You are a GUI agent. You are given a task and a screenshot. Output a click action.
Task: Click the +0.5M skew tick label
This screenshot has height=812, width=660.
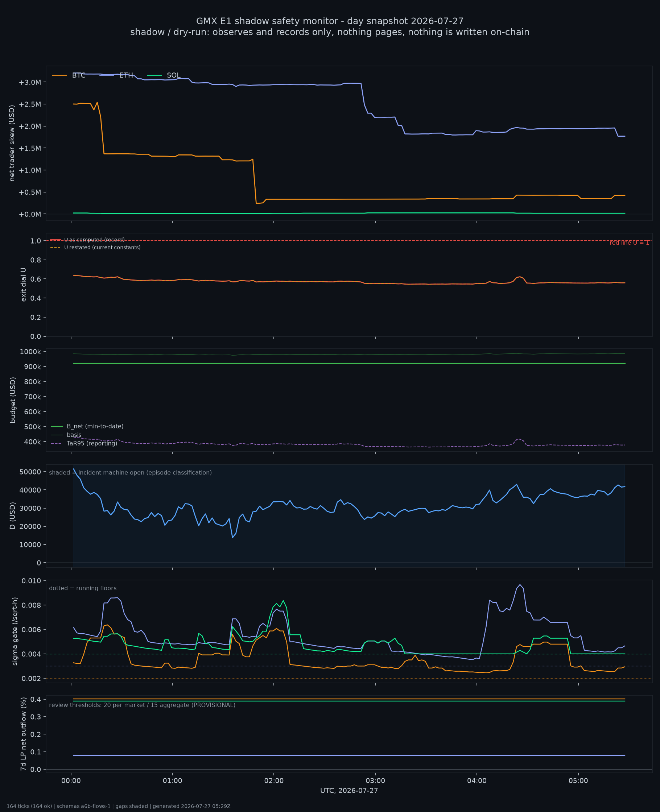30,192
